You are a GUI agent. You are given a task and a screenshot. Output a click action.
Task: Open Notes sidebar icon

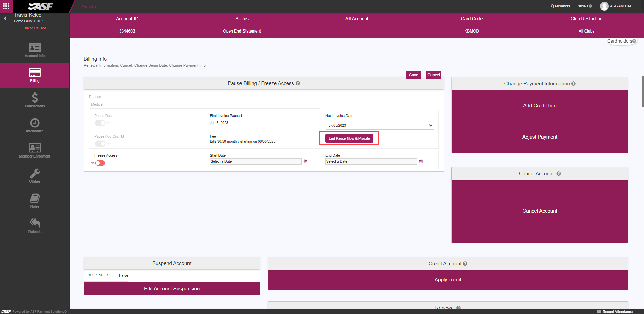[35, 198]
